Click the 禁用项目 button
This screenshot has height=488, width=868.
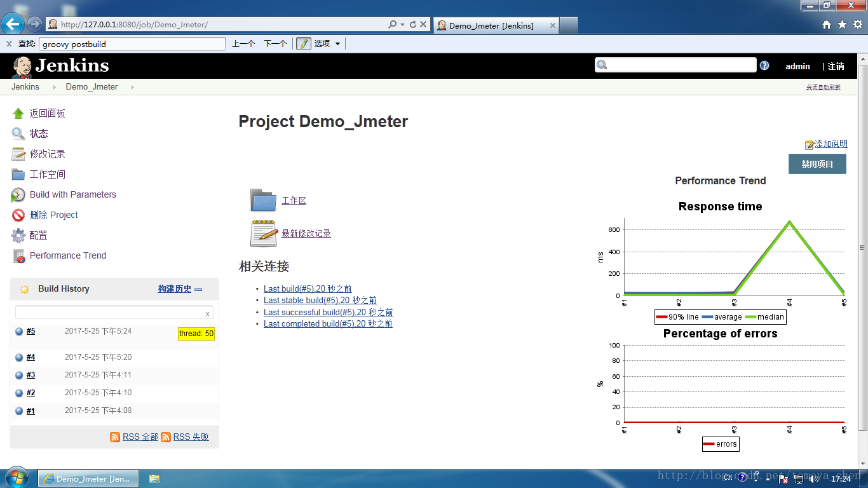[817, 164]
